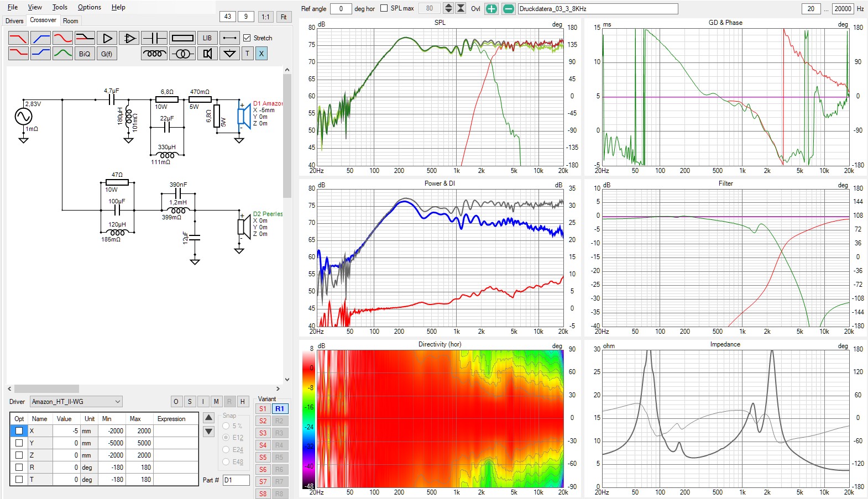868x499 pixels.
Task: Switch to the Drivers tab
Action: coord(14,21)
